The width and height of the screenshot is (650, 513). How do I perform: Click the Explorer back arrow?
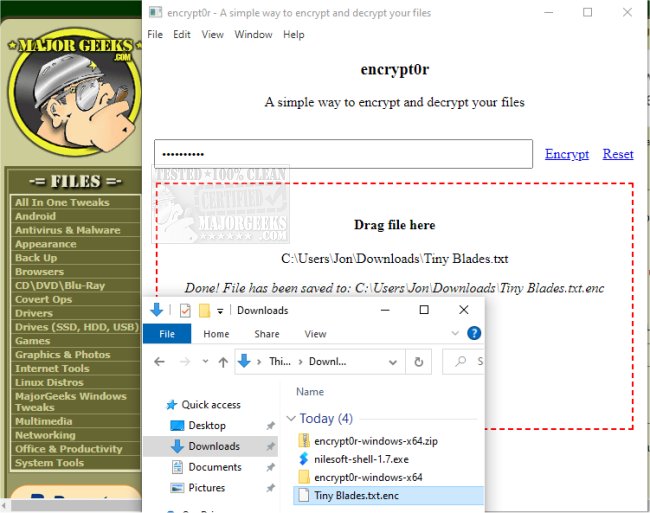click(x=159, y=362)
